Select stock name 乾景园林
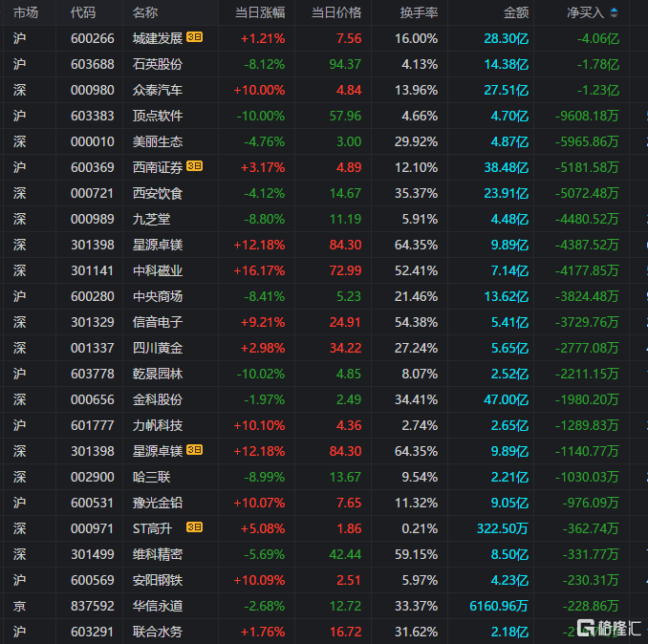Viewport: 648px width, 644px height. [158, 374]
